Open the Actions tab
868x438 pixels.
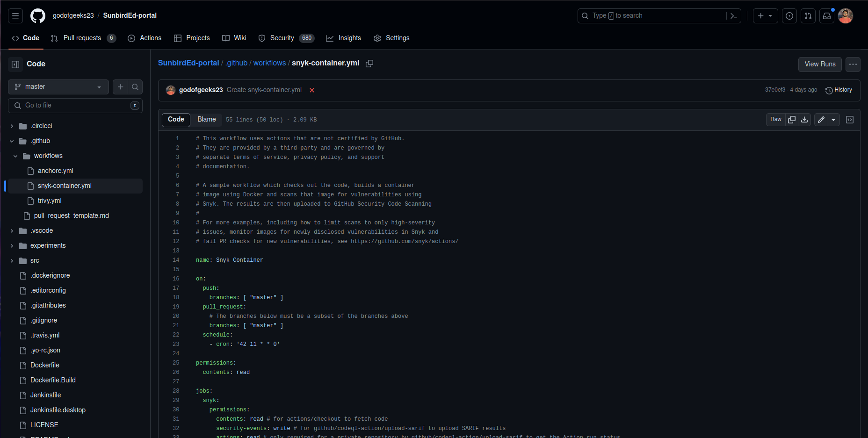pos(145,38)
